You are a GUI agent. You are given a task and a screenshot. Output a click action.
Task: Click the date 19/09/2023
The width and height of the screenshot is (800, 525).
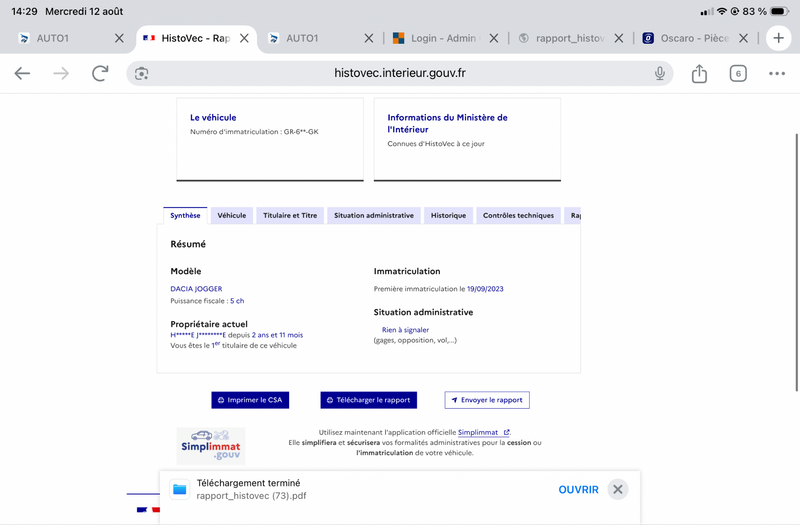click(x=485, y=289)
